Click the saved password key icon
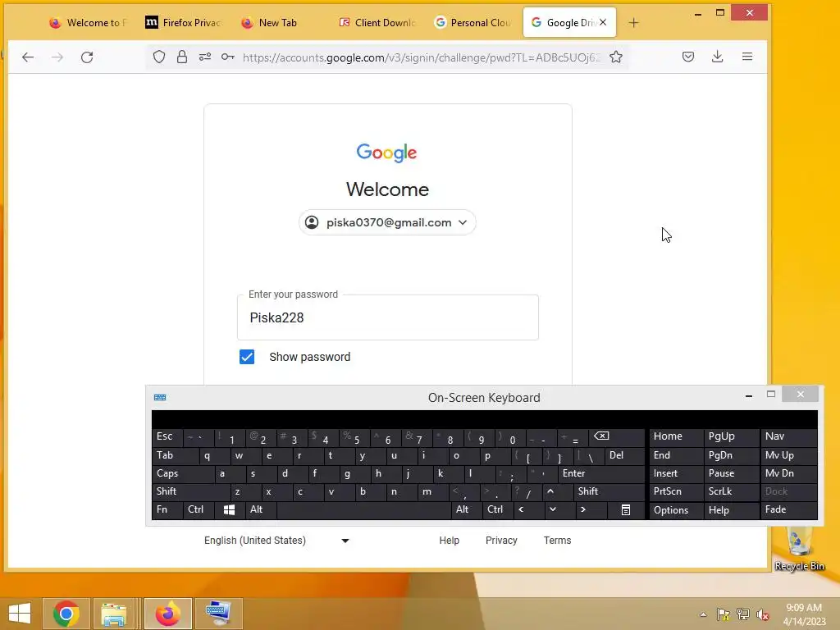This screenshot has height=630, width=840. pos(228,57)
